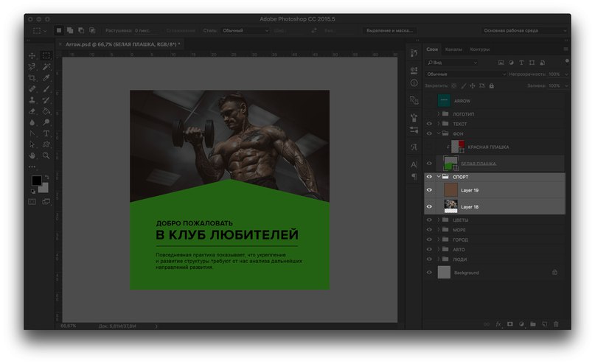
Task: Hide the СПОРТ group
Action: pos(429,177)
